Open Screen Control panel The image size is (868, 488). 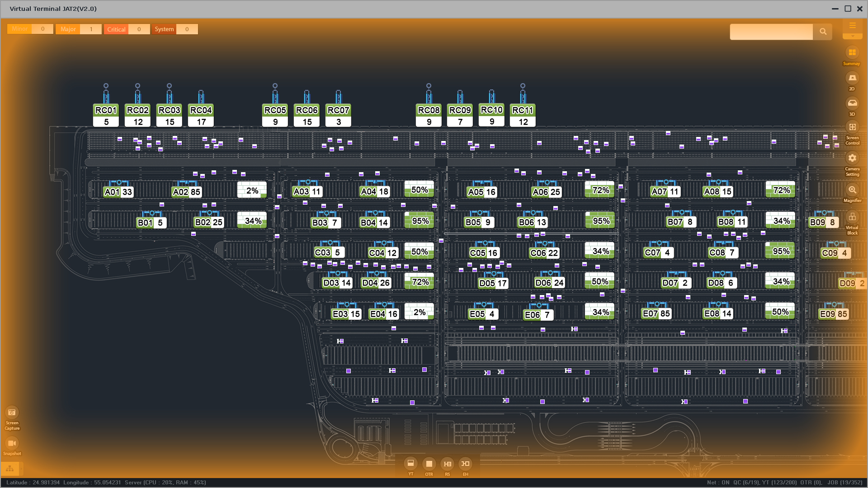852,127
